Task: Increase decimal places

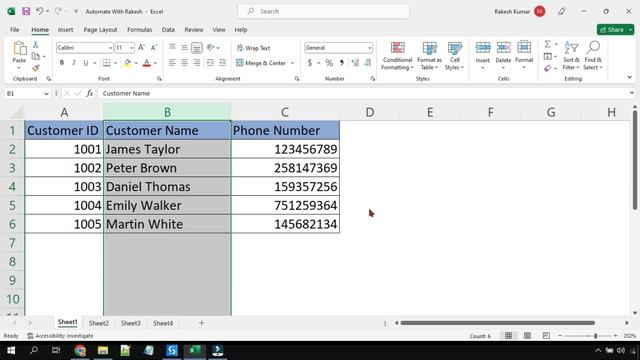Action: click(355, 63)
